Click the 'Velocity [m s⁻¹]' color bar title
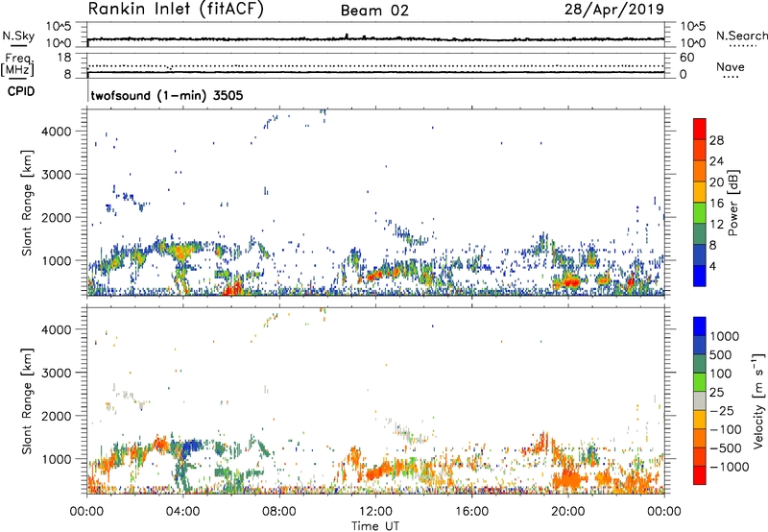Viewport: 768px width, 532px height. 758,400
